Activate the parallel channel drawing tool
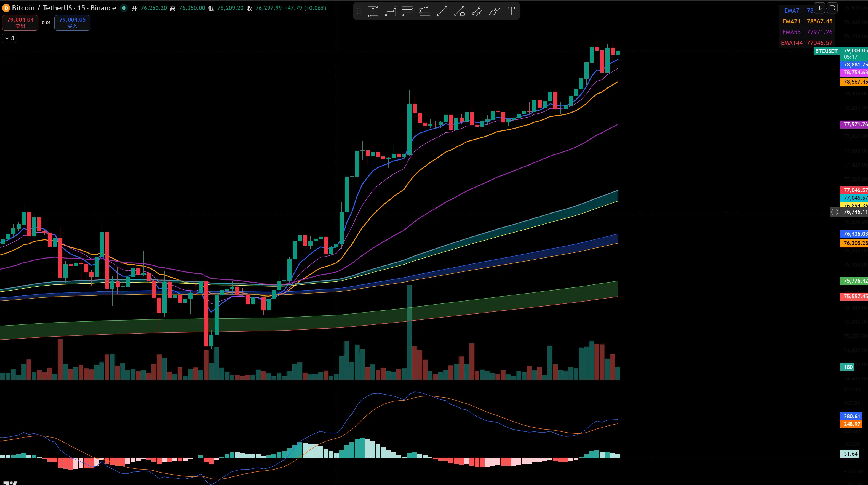This screenshot has width=868, height=485. [x=476, y=12]
